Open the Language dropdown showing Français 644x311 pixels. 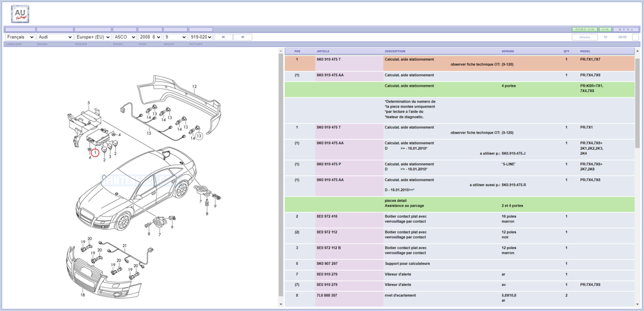pyautogui.click(x=20, y=37)
